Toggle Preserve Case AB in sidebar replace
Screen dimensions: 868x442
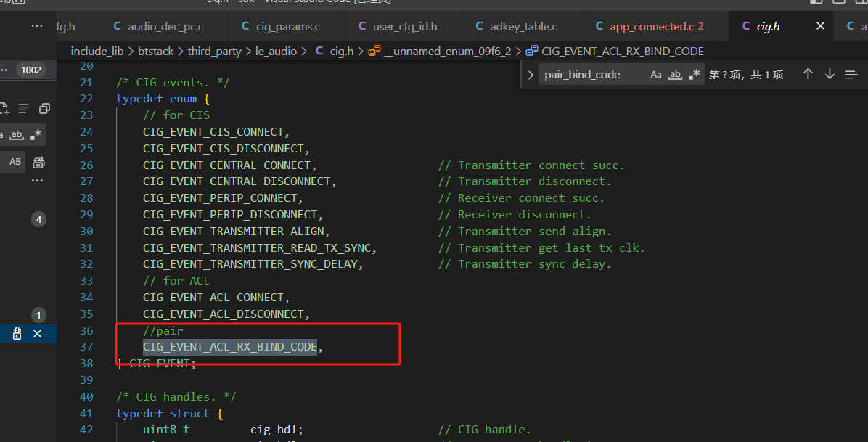tap(15, 162)
